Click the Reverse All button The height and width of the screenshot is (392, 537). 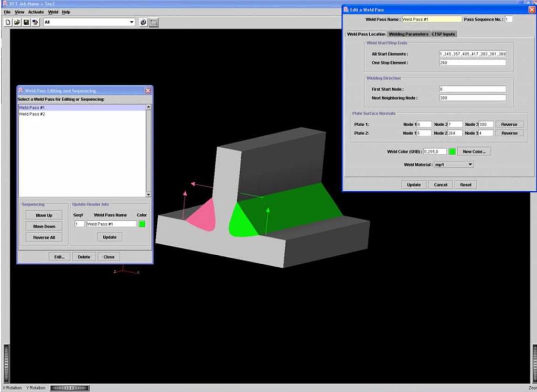[x=44, y=237]
